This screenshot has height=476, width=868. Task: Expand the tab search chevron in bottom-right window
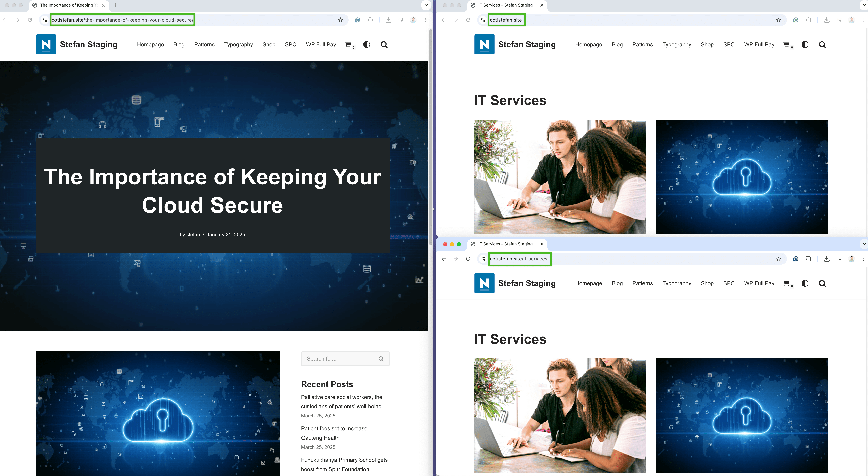click(x=864, y=244)
